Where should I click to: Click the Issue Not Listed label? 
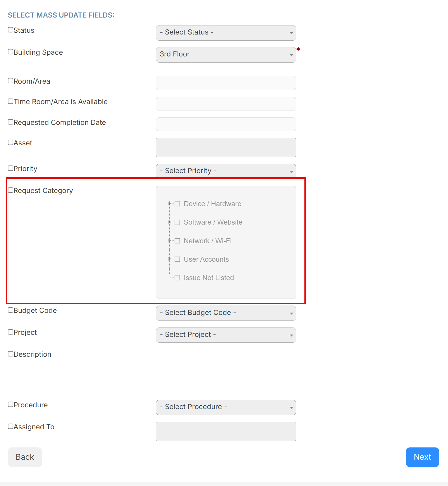point(209,278)
